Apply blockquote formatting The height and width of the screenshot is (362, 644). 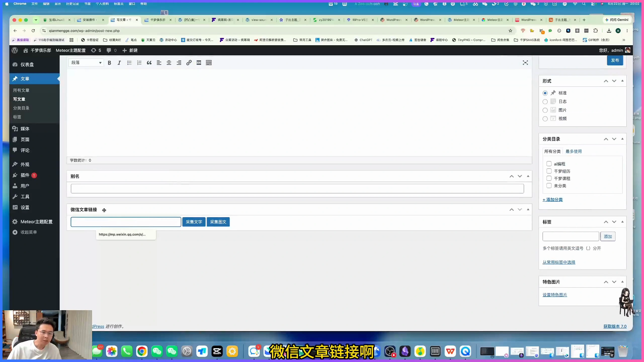tap(149, 63)
